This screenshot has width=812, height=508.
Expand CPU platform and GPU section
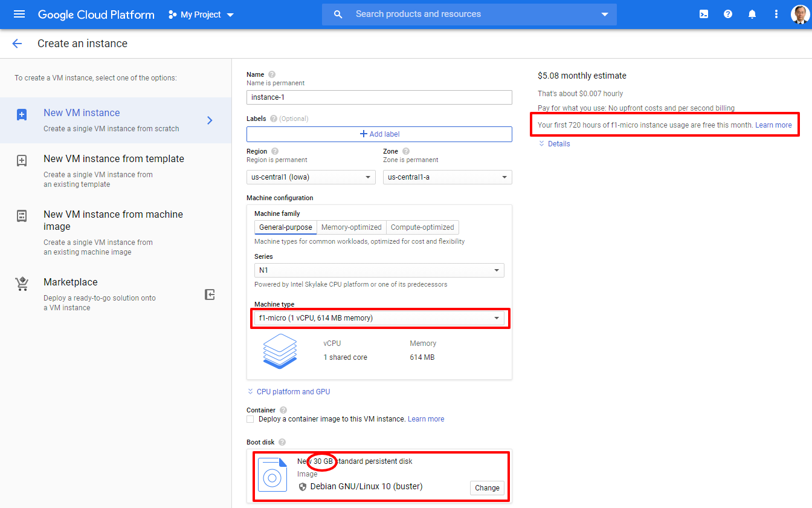289,392
